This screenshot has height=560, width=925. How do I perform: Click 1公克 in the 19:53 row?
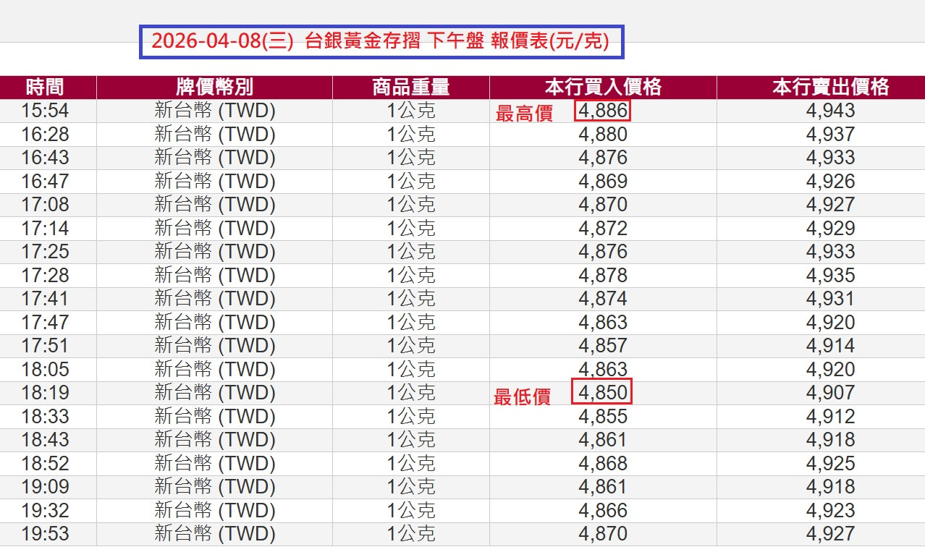click(411, 534)
